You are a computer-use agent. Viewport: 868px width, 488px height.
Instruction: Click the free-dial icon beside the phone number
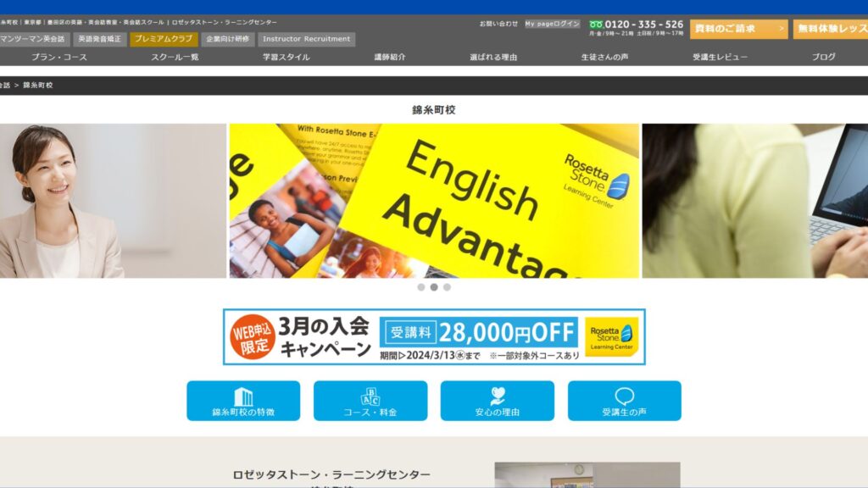[x=596, y=25]
